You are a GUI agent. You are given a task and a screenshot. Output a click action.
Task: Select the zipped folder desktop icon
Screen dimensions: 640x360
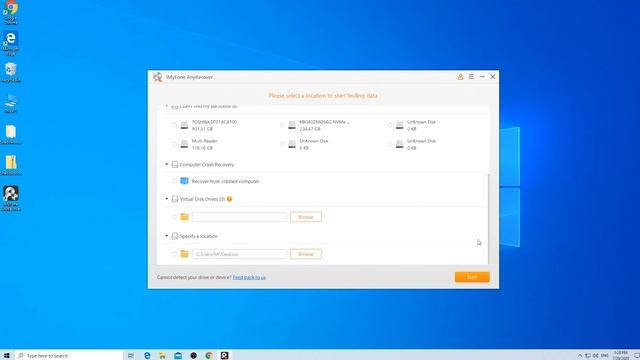coord(11,165)
